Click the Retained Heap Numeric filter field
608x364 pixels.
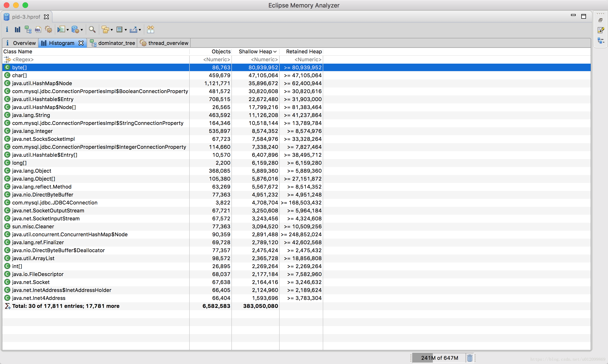[301, 59]
